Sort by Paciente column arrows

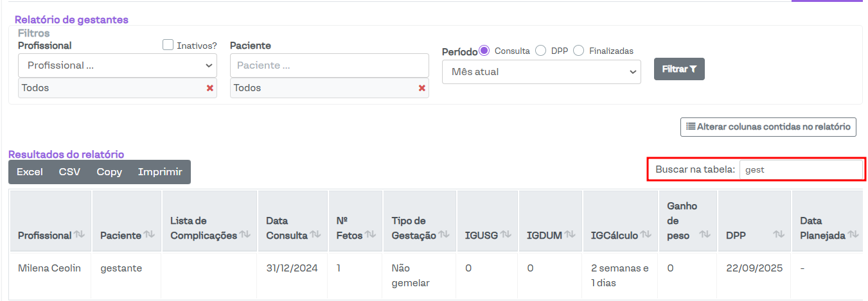(x=148, y=235)
